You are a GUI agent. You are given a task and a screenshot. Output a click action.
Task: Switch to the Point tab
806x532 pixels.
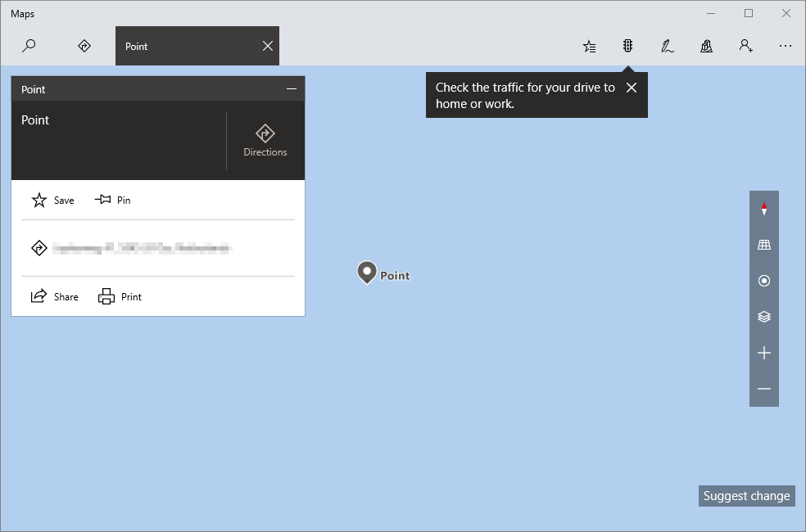click(x=197, y=46)
